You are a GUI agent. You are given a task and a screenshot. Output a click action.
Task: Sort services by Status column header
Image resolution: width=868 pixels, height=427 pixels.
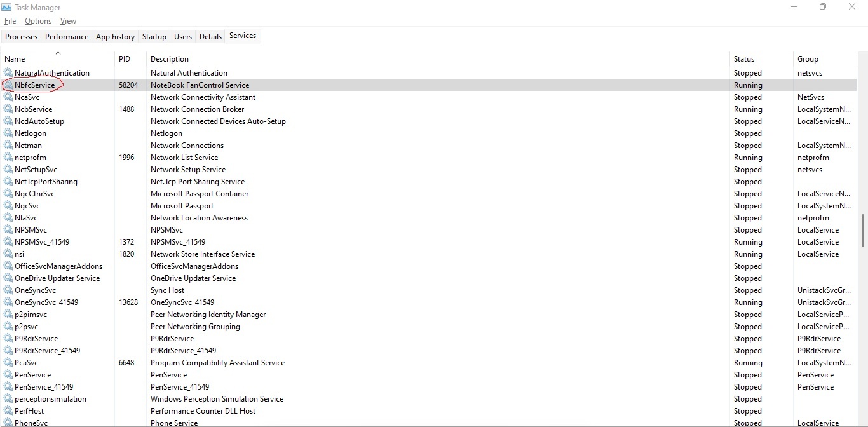tap(761, 58)
